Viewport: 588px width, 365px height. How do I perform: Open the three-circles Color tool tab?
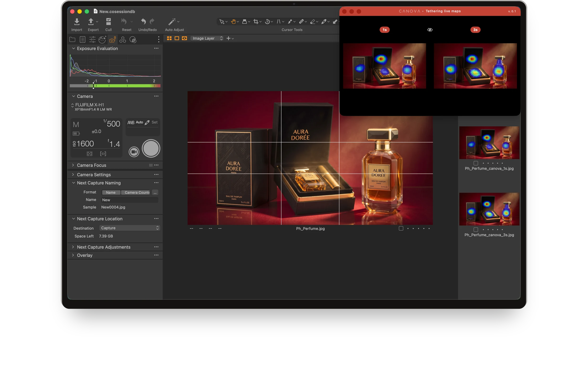point(123,40)
